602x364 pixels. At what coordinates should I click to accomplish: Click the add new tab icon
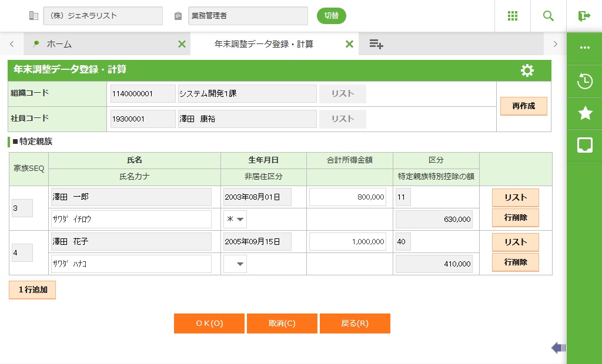pos(376,44)
